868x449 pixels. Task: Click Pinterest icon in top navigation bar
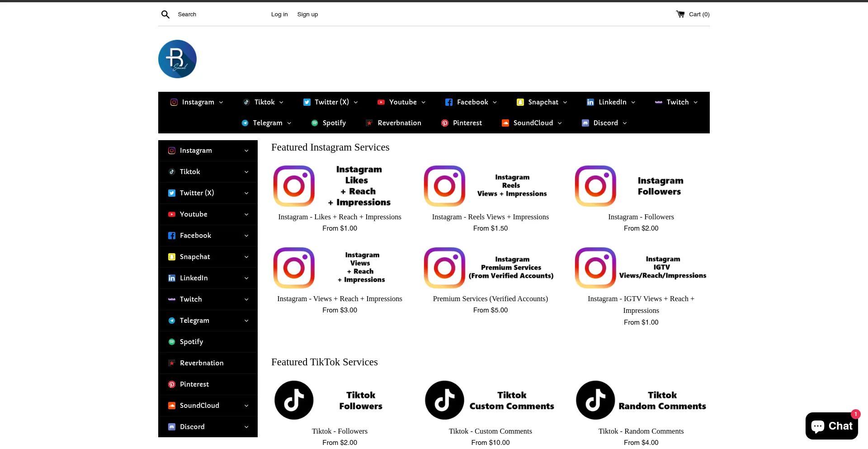point(445,123)
